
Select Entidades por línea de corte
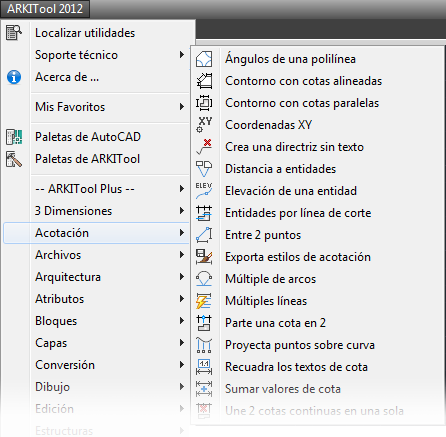click(x=298, y=213)
